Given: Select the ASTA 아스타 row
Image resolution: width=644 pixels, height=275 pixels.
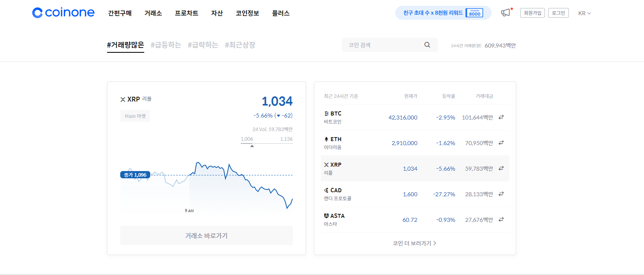Looking at the screenshot, I should [x=415, y=220].
